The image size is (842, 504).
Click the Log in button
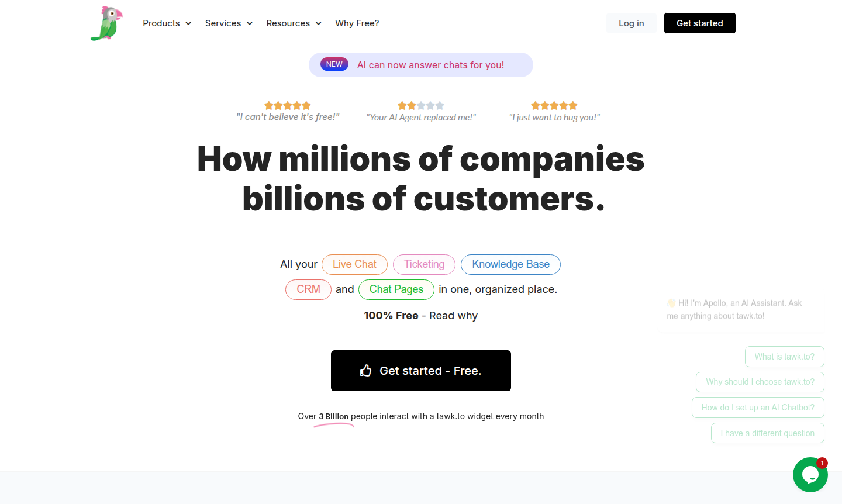click(631, 23)
